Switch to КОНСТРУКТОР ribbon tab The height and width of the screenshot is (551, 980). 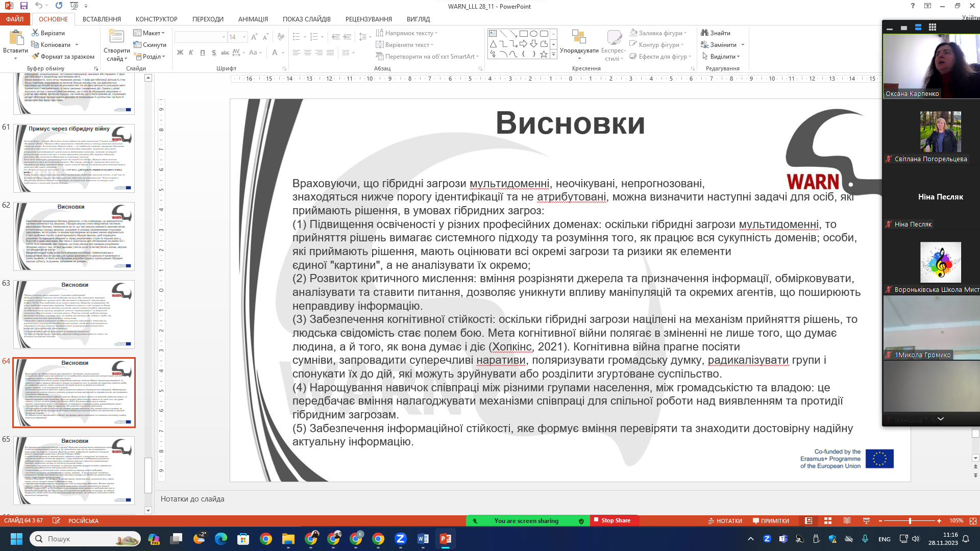[156, 19]
